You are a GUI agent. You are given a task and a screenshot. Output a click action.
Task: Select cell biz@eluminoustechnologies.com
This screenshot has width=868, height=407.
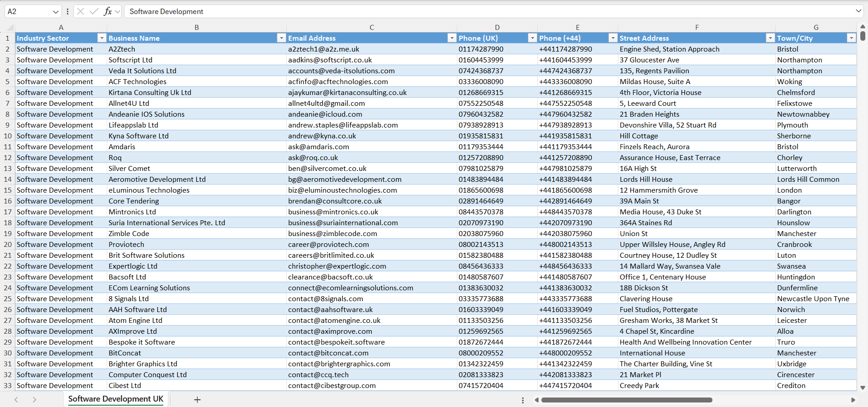pos(371,190)
